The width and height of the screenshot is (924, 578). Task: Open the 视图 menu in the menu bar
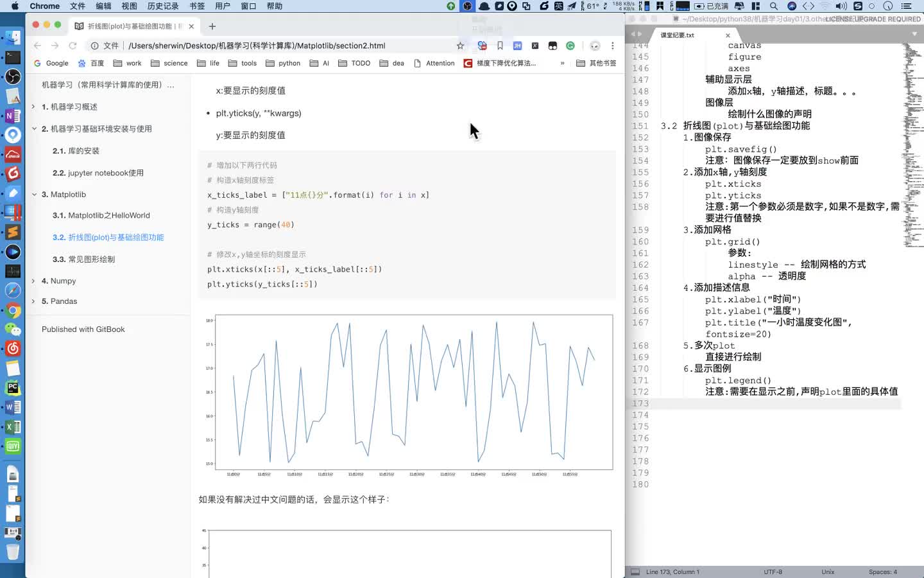(x=130, y=6)
